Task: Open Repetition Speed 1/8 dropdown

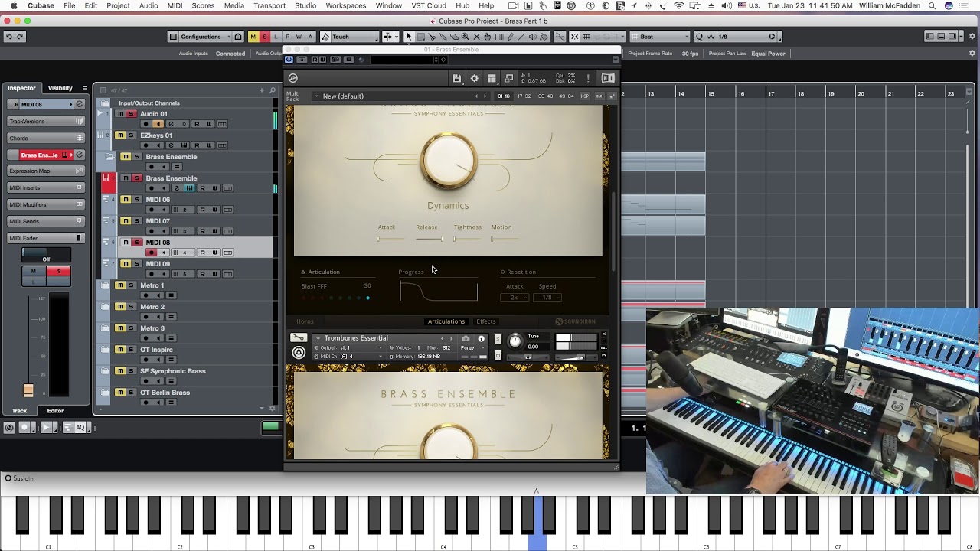Action: pyautogui.click(x=548, y=298)
